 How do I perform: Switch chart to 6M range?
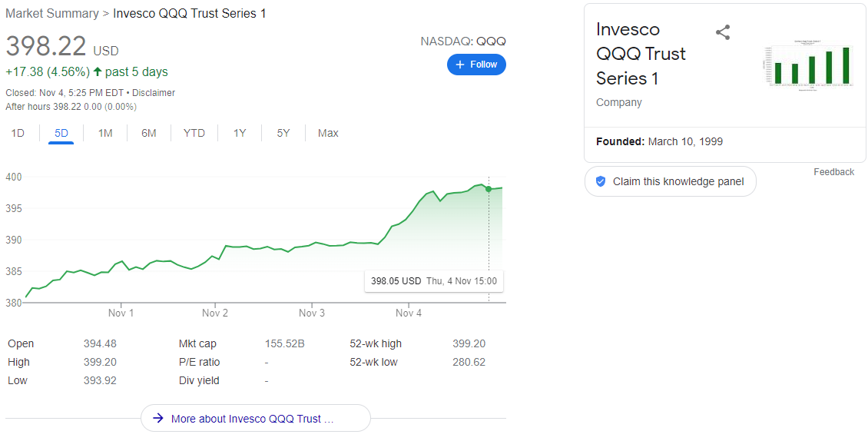pyautogui.click(x=149, y=133)
